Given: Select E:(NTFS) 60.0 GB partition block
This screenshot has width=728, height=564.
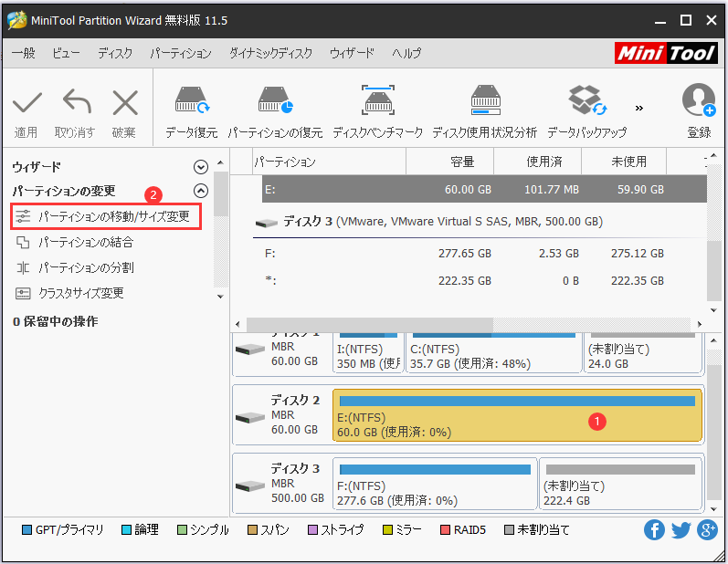Looking at the screenshot, I should [517, 415].
